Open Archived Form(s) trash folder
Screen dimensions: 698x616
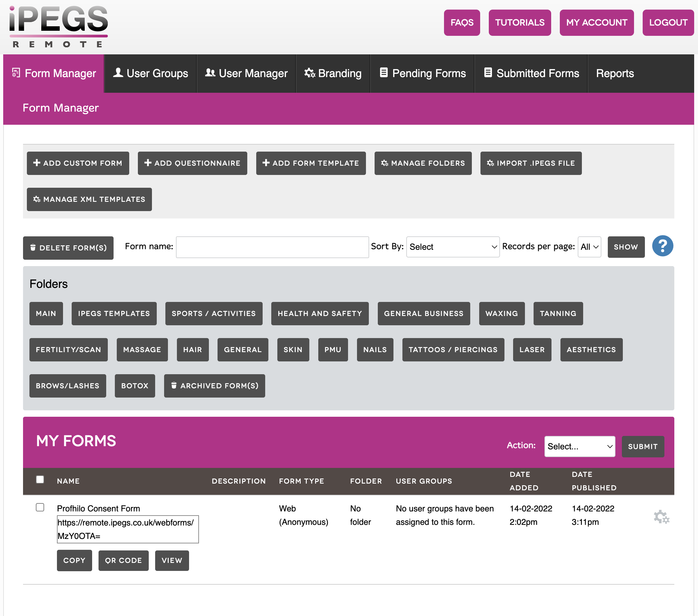pyautogui.click(x=214, y=385)
